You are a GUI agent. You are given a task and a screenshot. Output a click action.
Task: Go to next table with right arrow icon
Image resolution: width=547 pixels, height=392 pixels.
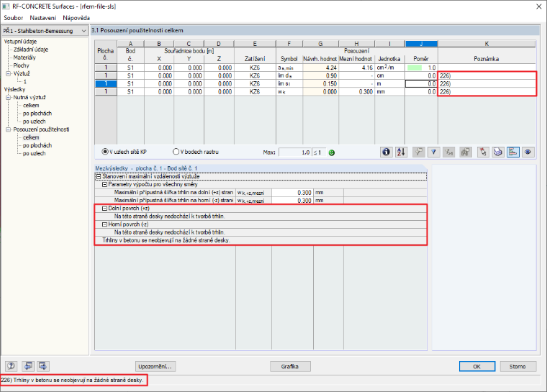pos(43,366)
